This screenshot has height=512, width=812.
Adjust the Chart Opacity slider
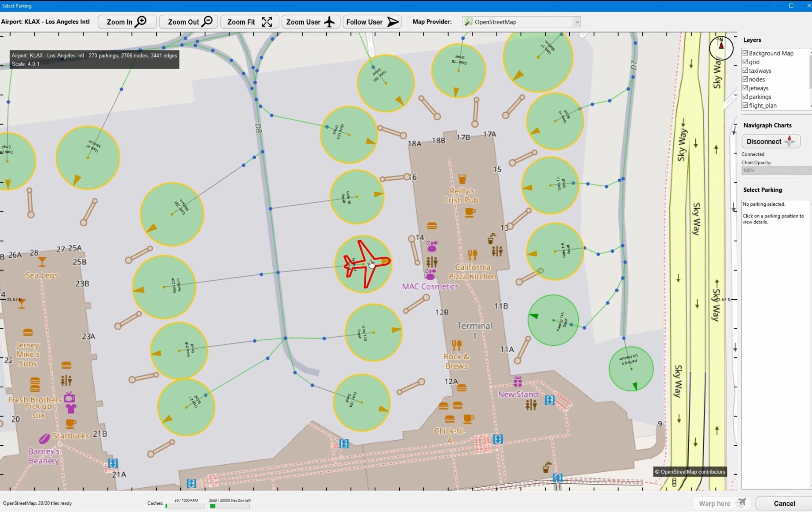coord(776,170)
